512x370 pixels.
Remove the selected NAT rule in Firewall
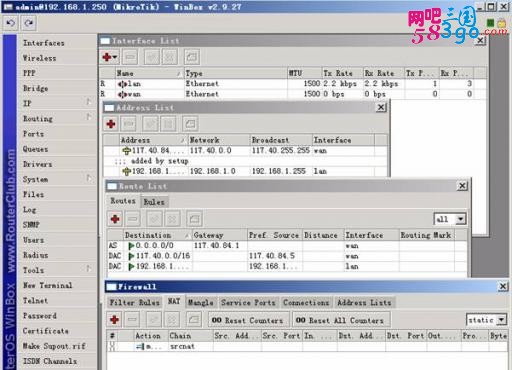(132, 320)
